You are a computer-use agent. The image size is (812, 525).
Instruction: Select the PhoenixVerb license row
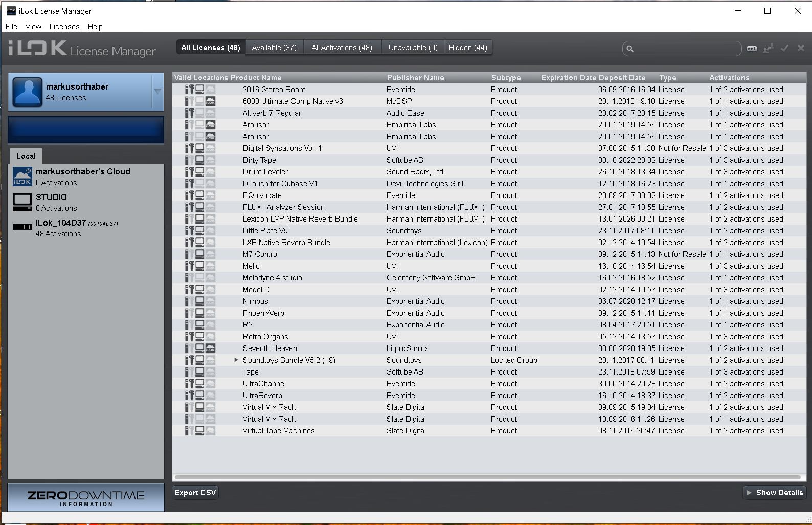(489, 313)
